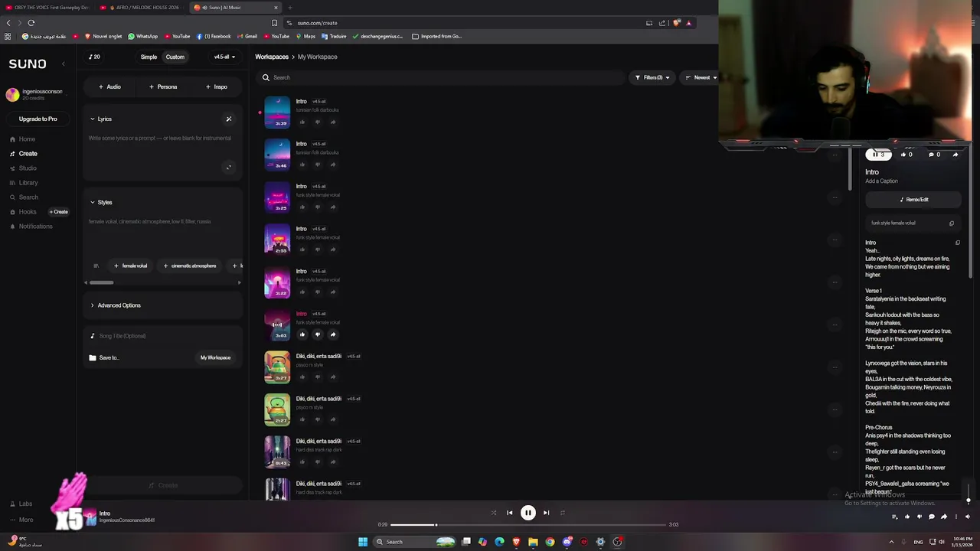This screenshot has width=980, height=551.
Task: Open the v4.5-all model dropdown
Action: [x=223, y=57]
